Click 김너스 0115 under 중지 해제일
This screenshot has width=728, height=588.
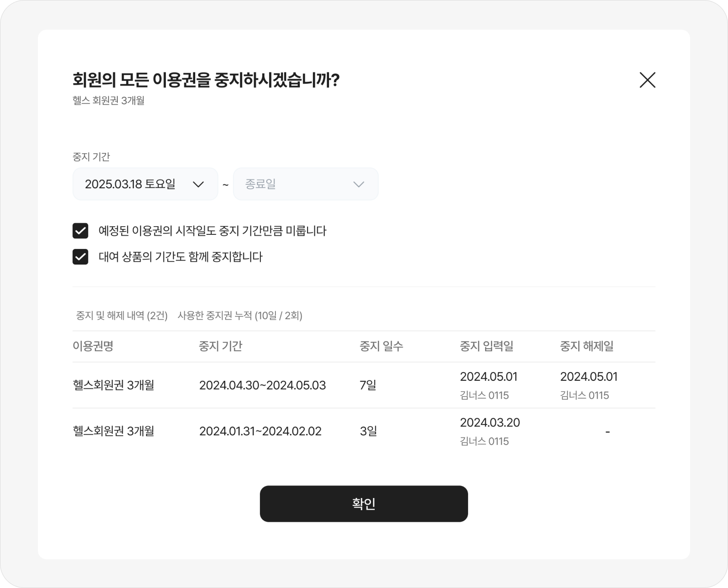coord(584,395)
